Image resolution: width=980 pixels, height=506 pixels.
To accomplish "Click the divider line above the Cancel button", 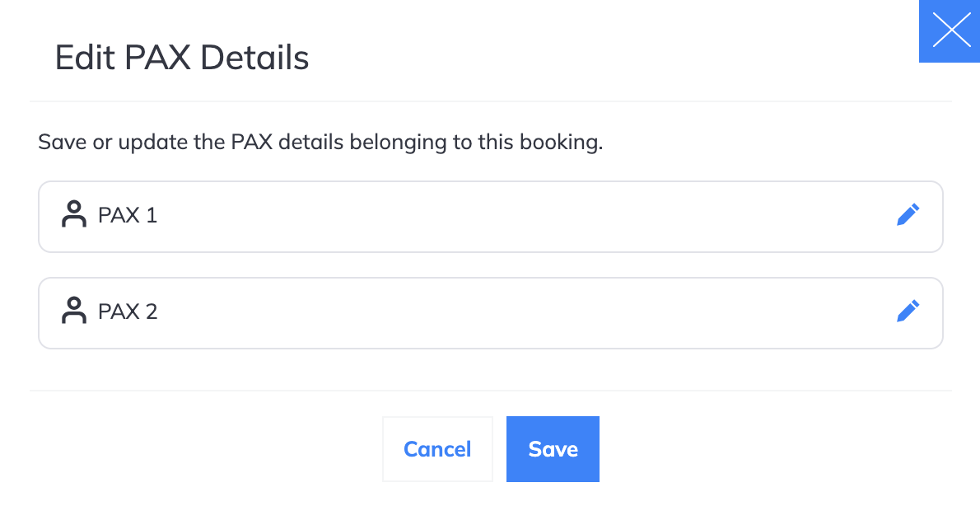I will [491, 391].
